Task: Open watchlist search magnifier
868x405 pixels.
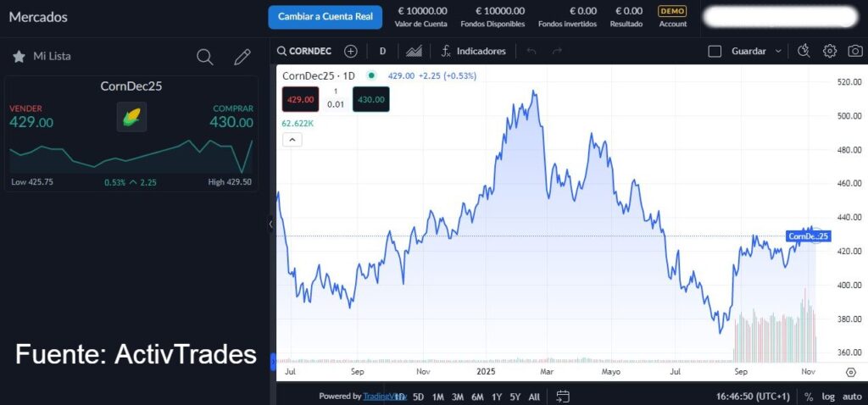Action: (205, 57)
